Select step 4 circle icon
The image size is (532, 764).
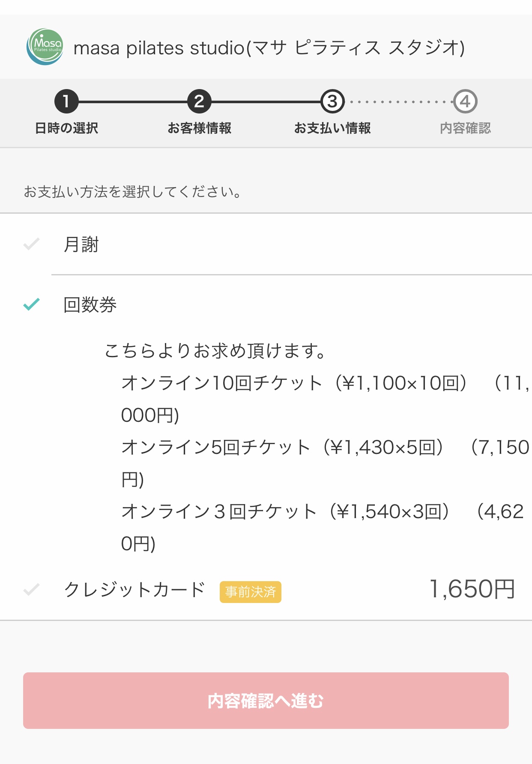click(x=465, y=101)
